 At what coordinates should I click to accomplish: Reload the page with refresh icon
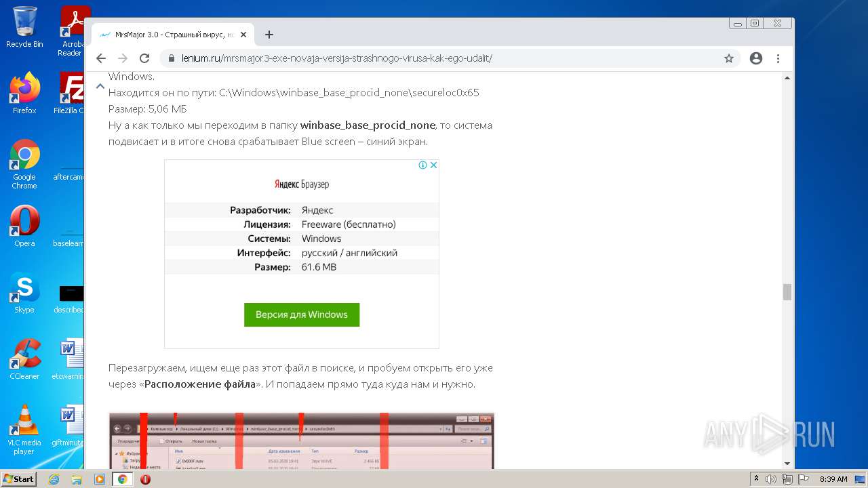point(144,58)
